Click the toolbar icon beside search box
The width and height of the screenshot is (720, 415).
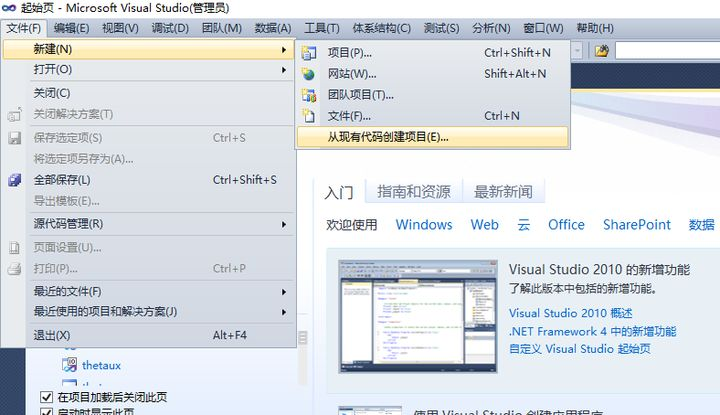[602, 50]
